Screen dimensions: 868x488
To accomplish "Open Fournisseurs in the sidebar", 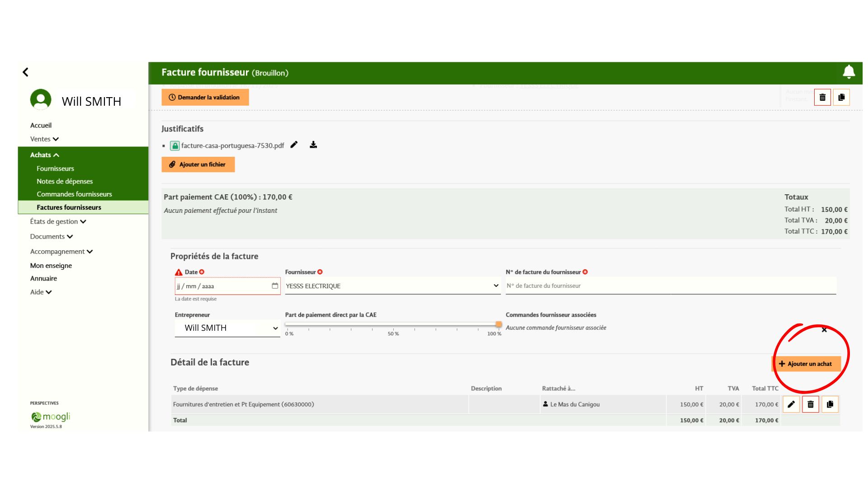I will 55,169.
